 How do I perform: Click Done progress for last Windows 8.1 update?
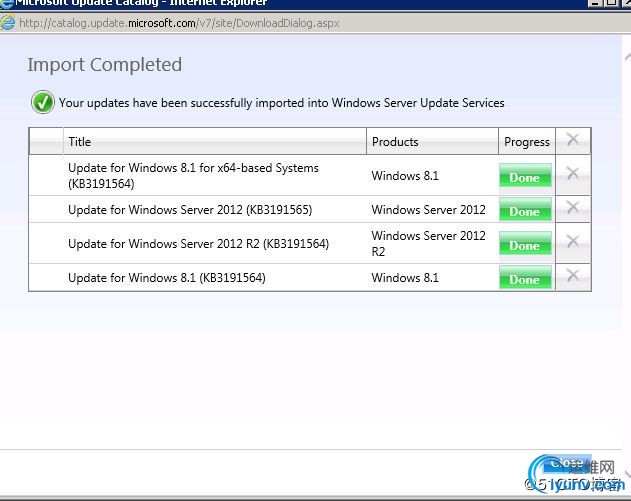coord(525,278)
